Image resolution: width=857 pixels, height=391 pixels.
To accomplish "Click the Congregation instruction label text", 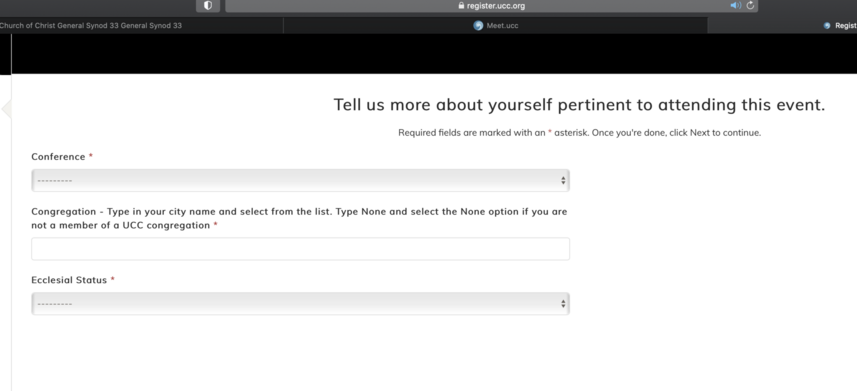I will pos(299,218).
